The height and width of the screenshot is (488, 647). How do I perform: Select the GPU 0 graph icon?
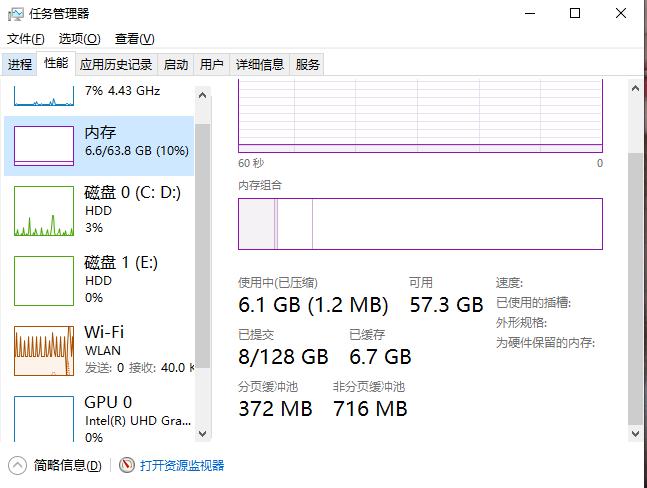[44, 417]
